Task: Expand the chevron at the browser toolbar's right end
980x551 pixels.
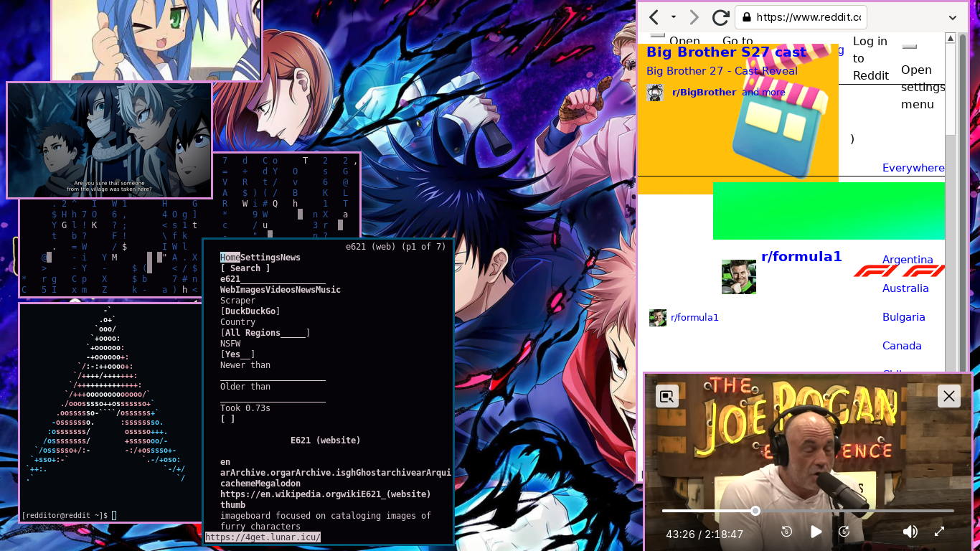Action: (x=953, y=17)
